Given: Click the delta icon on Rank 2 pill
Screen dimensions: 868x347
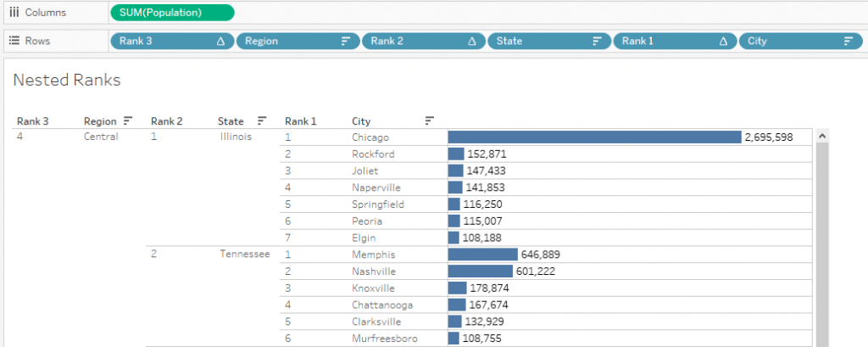Looking at the screenshot, I should (472, 41).
